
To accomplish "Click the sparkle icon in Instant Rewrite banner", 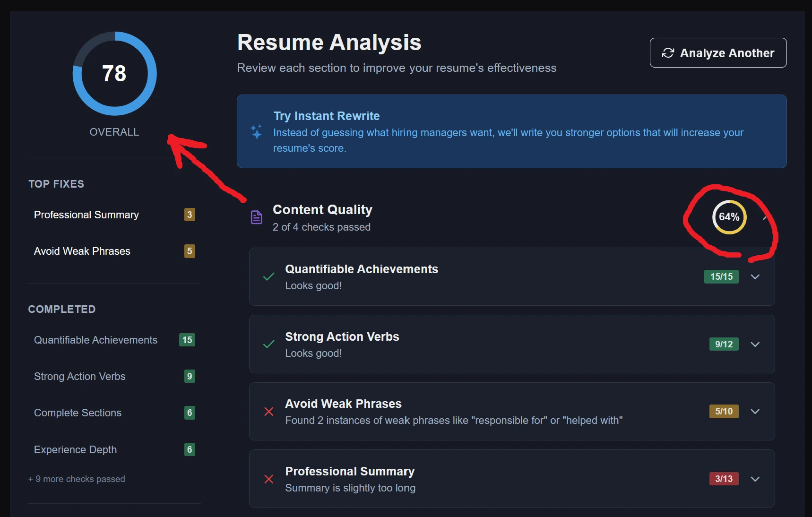I will pos(256,132).
